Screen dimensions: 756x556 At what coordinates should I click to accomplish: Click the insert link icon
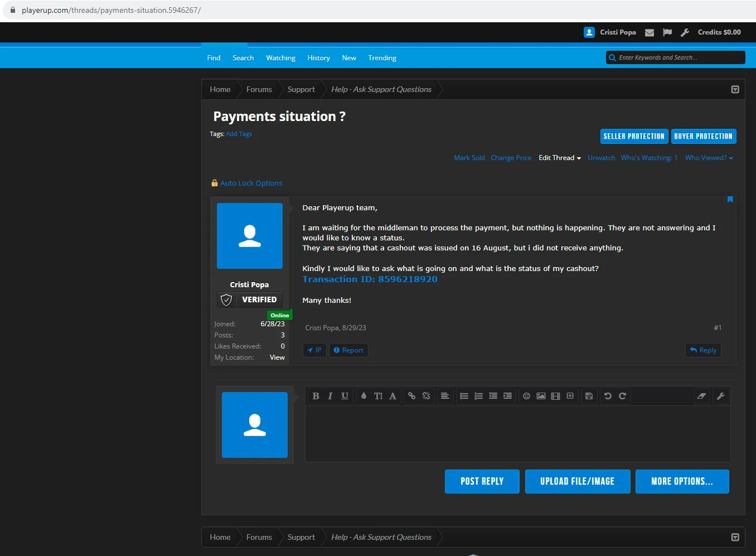pos(411,396)
